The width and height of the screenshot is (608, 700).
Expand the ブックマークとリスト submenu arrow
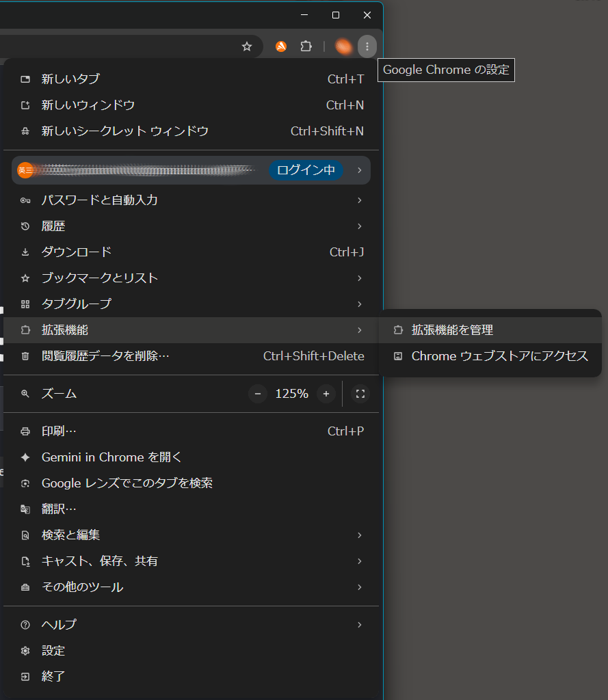point(360,278)
